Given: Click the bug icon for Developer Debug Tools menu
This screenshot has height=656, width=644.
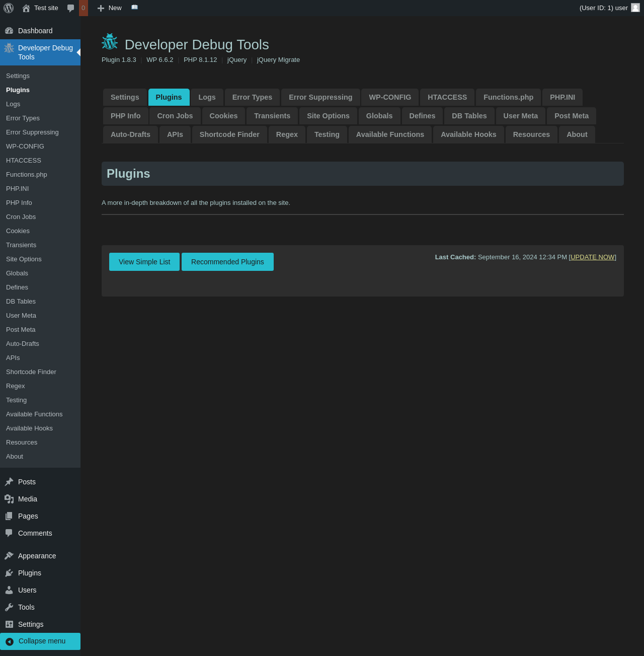Looking at the screenshot, I should pyautogui.click(x=9, y=48).
